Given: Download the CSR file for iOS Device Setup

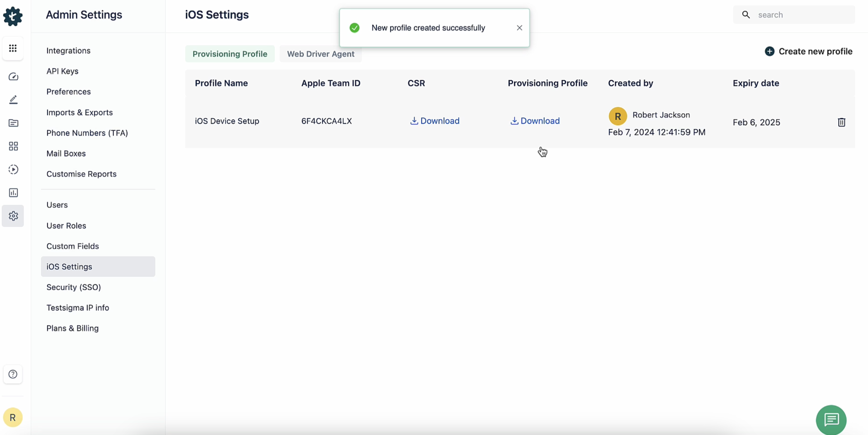Looking at the screenshot, I should (x=434, y=121).
